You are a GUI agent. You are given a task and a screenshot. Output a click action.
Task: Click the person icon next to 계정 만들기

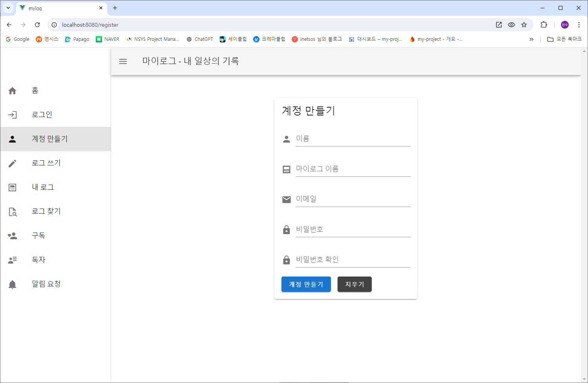pyautogui.click(x=12, y=139)
